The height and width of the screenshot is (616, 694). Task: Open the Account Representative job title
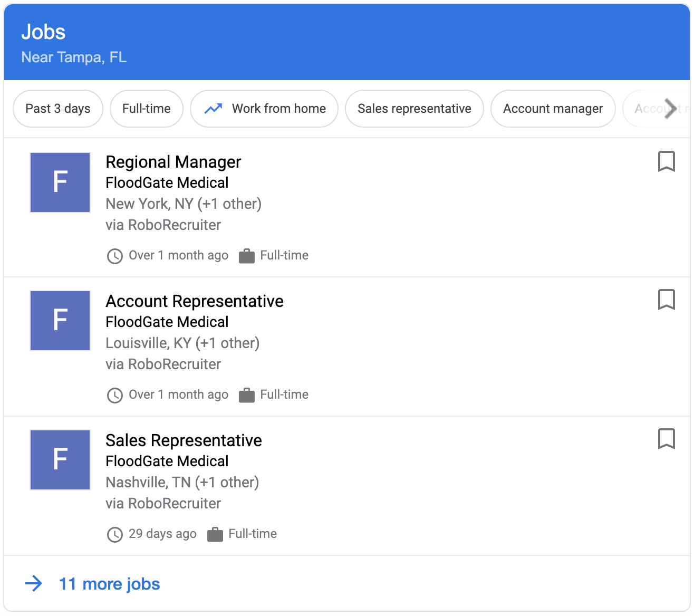tap(195, 301)
